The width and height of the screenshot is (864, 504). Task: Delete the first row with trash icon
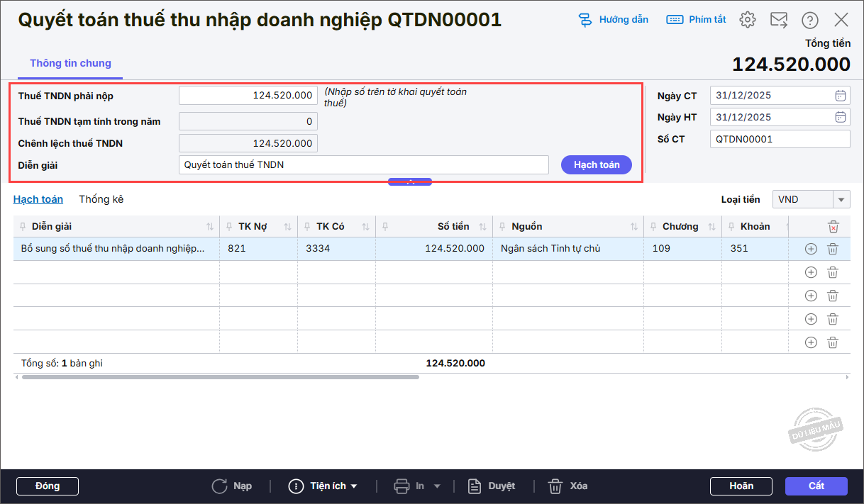(833, 249)
